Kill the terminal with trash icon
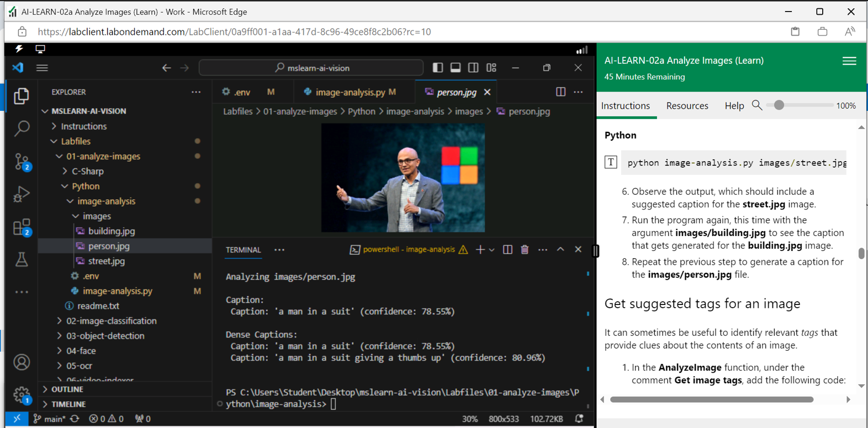This screenshot has height=428, width=868. click(525, 250)
